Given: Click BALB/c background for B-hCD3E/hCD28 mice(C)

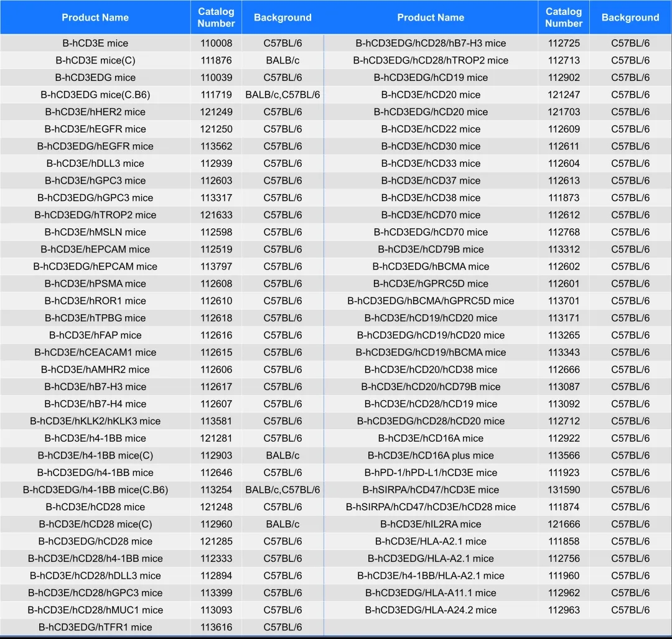Looking at the screenshot, I should pos(282,524).
